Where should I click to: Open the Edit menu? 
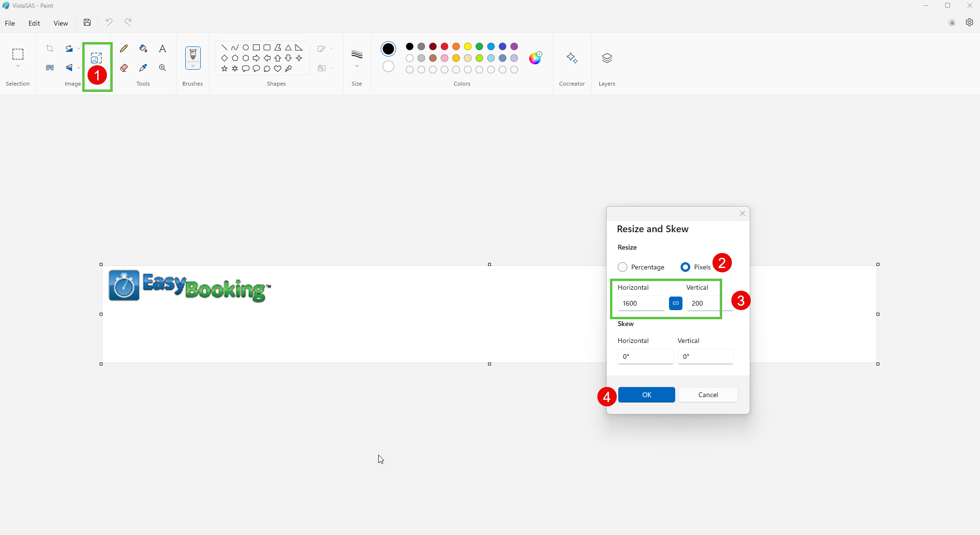34,23
